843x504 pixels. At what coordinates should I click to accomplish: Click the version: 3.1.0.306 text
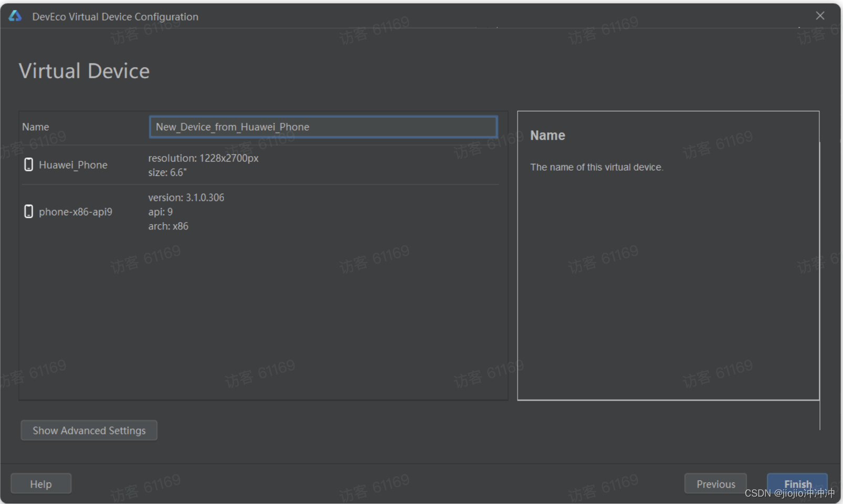pos(186,197)
